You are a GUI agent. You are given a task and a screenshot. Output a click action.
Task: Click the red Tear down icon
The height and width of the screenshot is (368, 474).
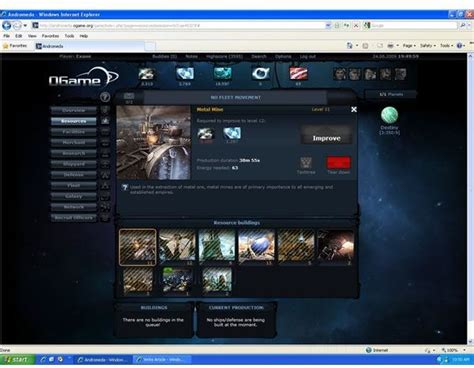coord(338,163)
